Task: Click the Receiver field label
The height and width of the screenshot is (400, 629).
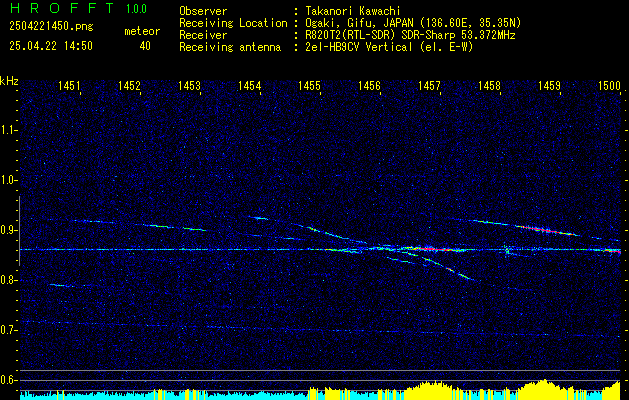Action: [203, 35]
